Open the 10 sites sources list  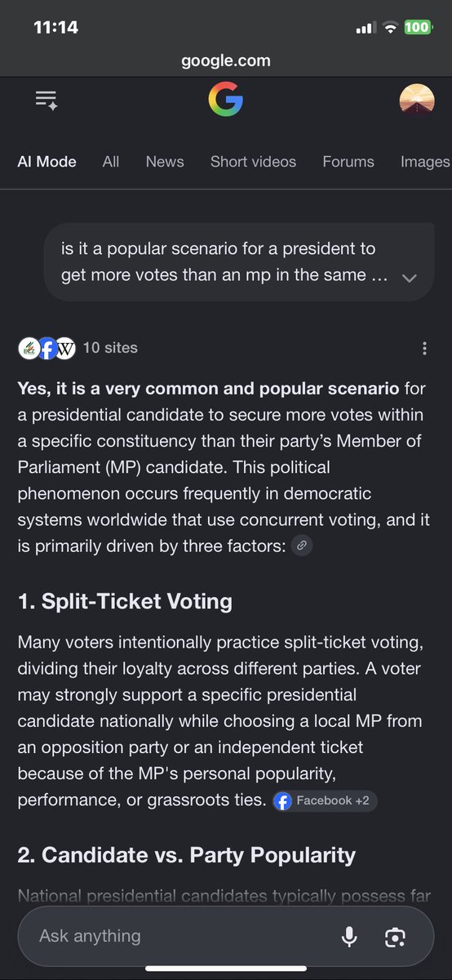(110, 348)
